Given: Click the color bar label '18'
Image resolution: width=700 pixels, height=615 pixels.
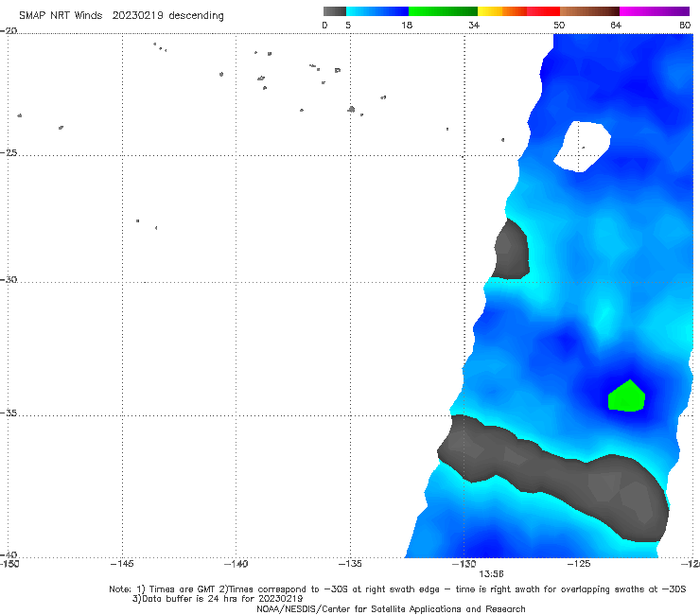Looking at the screenshot, I should click(407, 25).
